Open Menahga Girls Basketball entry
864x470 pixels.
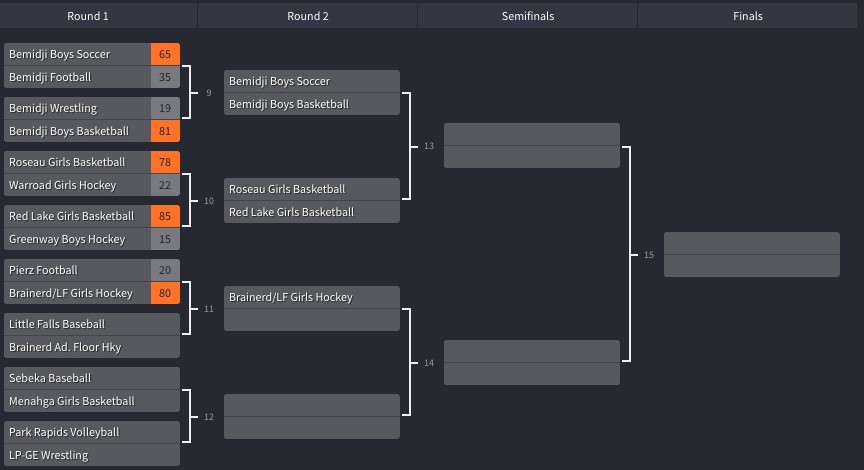click(x=91, y=401)
